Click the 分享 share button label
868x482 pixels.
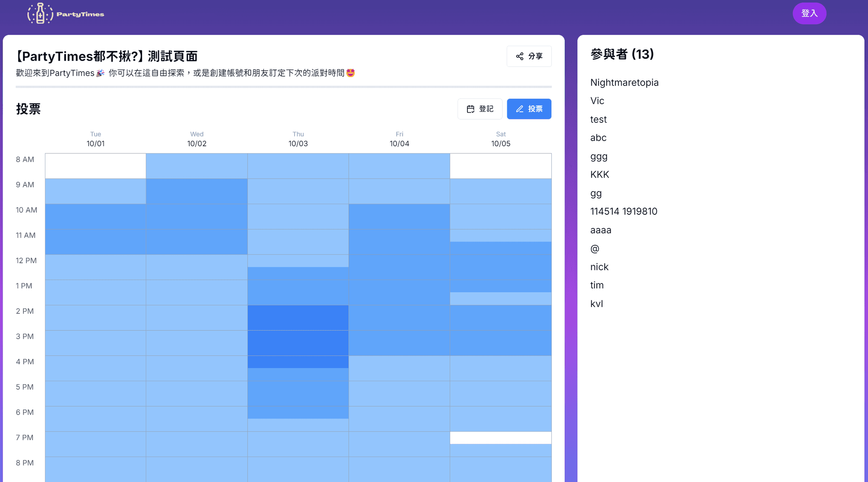click(x=535, y=56)
